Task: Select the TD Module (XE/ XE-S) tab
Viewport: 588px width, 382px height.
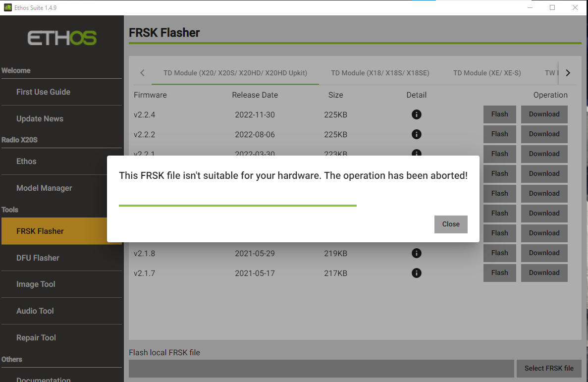Action: pos(486,72)
